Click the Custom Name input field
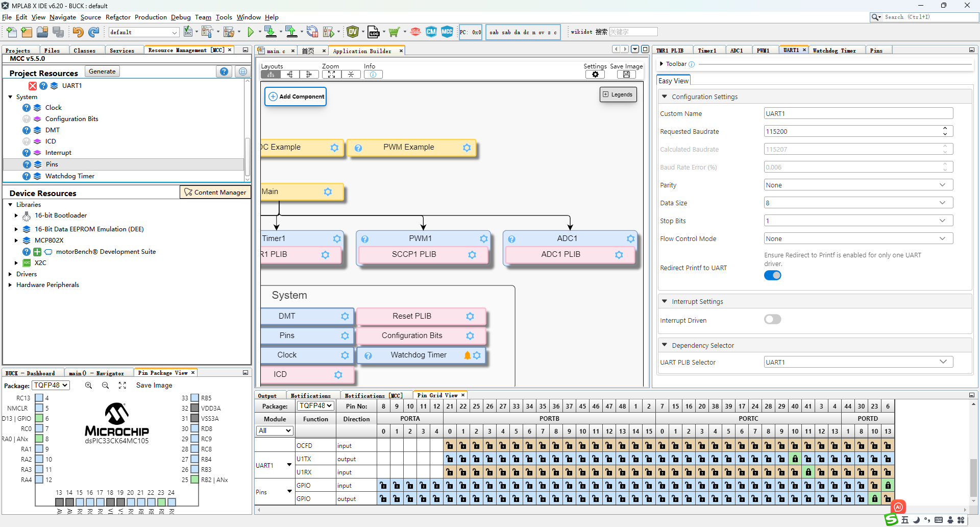The height and width of the screenshot is (527, 980). (859, 113)
